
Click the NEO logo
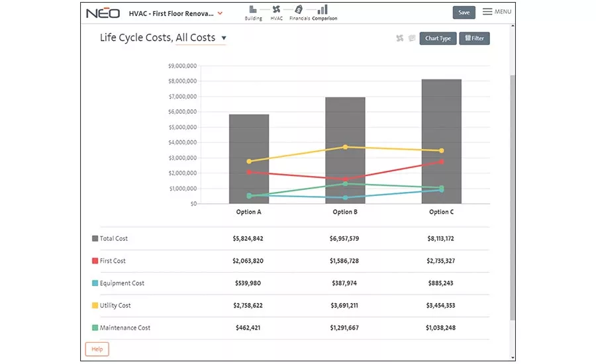(103, 13)
